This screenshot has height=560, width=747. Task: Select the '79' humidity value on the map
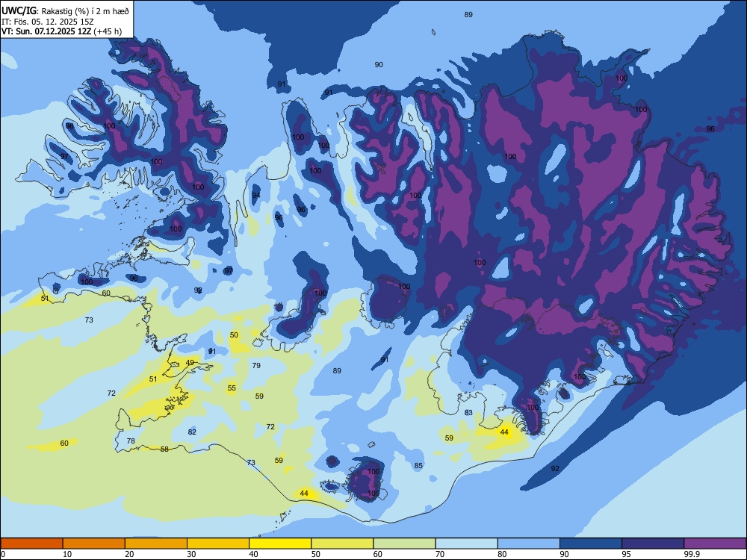coord(256,366)
